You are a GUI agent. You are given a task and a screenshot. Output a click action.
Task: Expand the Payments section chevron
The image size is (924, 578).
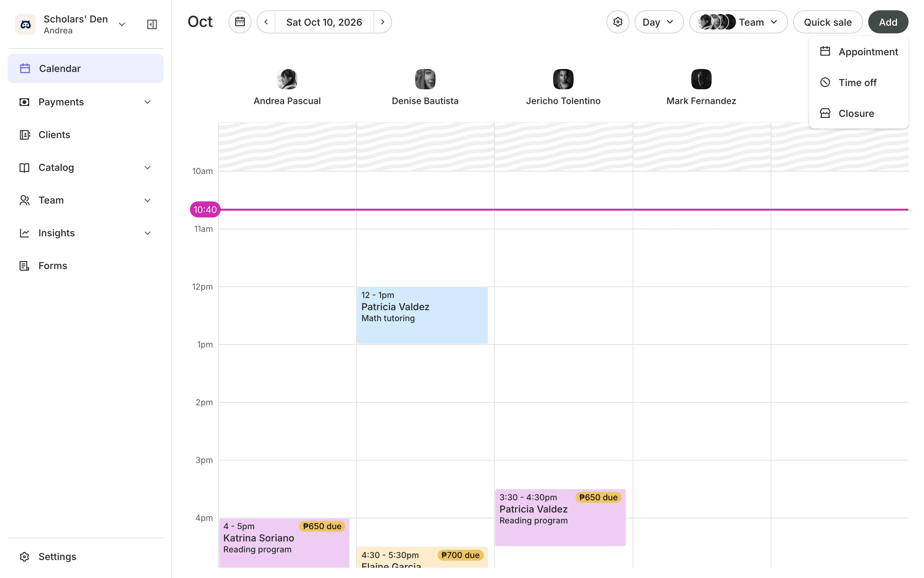148,102
